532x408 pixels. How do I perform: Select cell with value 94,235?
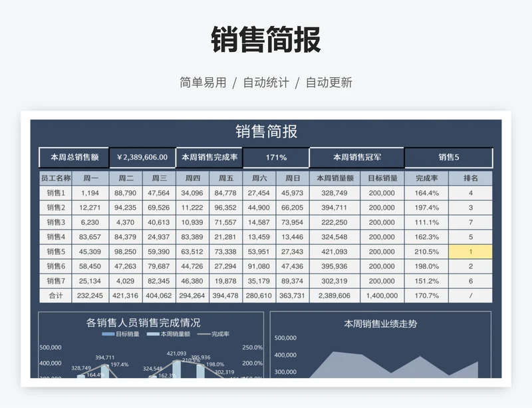pos(126,208)
